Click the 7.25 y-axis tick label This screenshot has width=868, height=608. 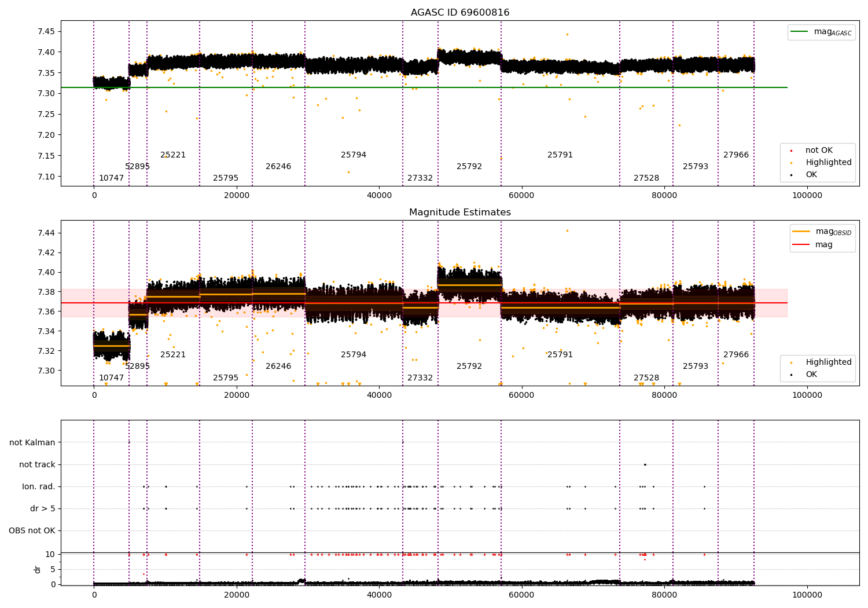pos(46,114)
